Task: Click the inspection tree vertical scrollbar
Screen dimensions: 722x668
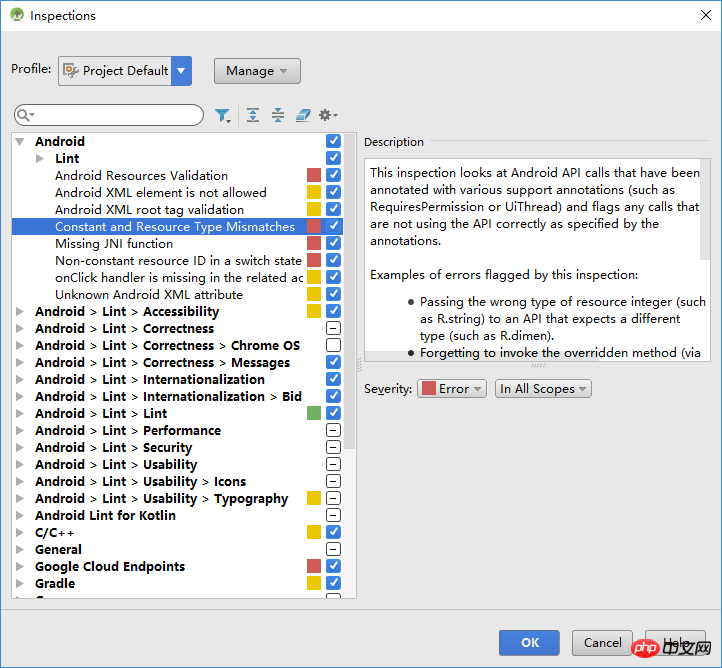Action: click(350, 292)
